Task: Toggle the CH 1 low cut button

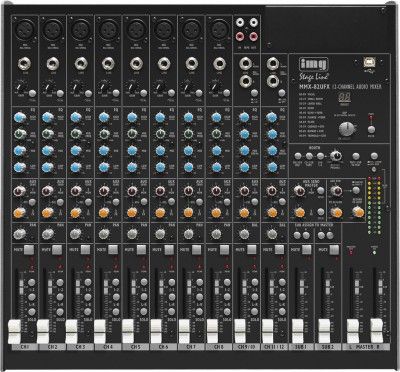Action: click(x=32, y=93)
